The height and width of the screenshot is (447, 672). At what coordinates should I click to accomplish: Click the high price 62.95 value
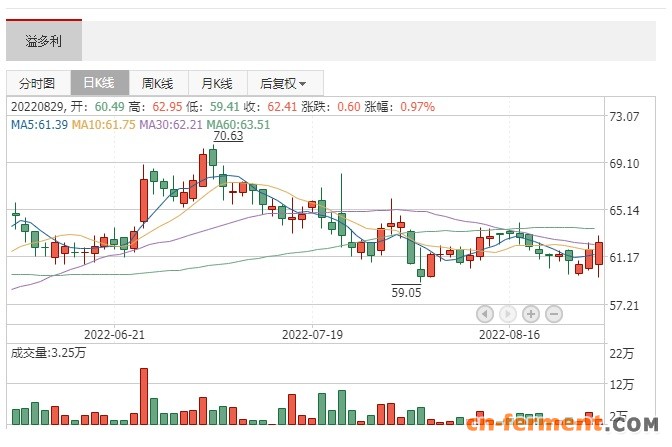pyautogui.click(x=168, y=107)
